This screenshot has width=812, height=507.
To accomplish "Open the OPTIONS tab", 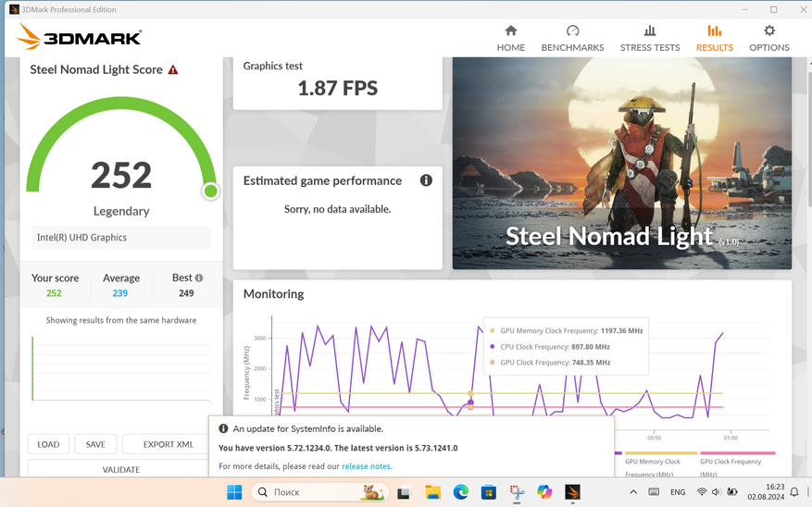I will [x=769, y=38].
